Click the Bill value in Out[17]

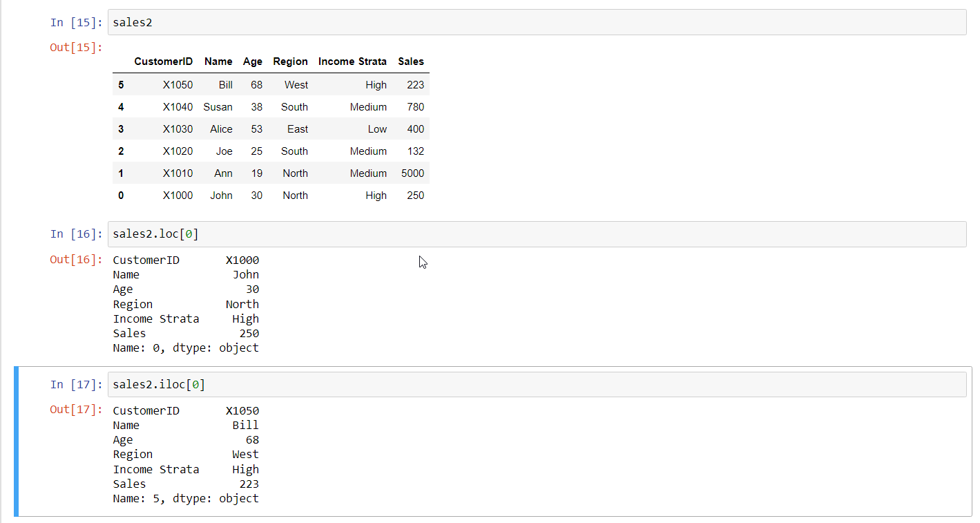pos(245,425)
